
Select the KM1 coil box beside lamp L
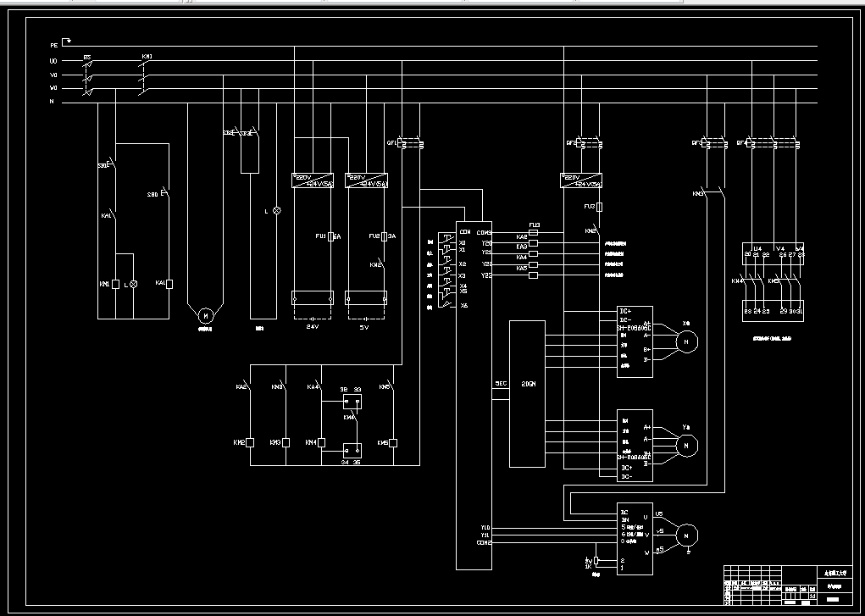(x=115, y=284)
